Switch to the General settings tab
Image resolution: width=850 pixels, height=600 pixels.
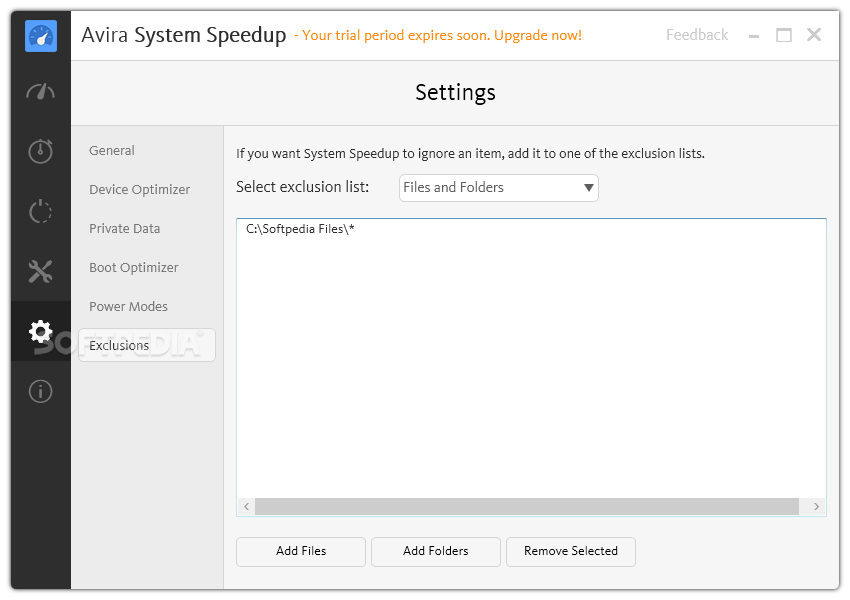click(x=112, y=151)
